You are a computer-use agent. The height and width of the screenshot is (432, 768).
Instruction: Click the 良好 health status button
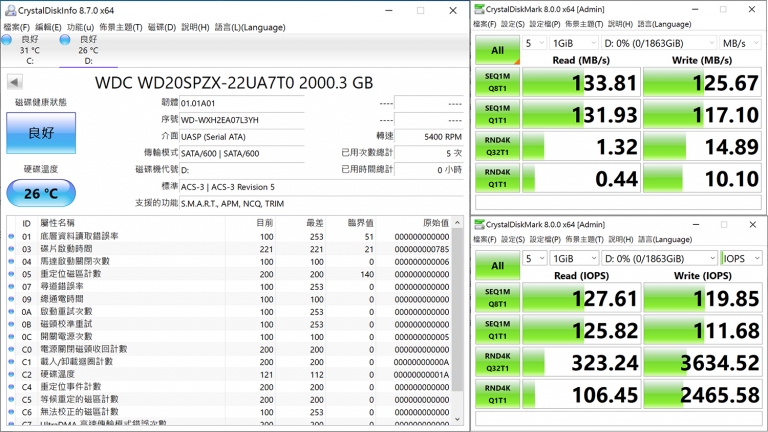pos(41,133)
